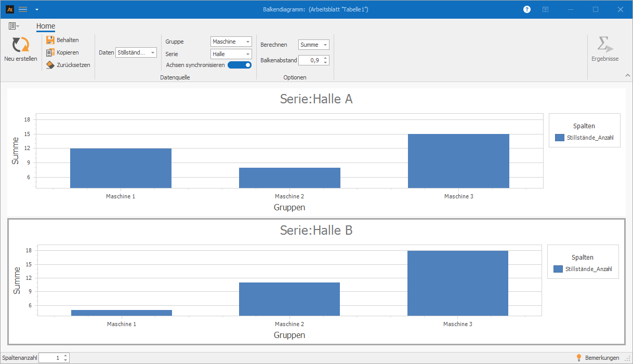Open the Ergebnisse sigma icon
This screenshot has width=633, height=364.
604,45
